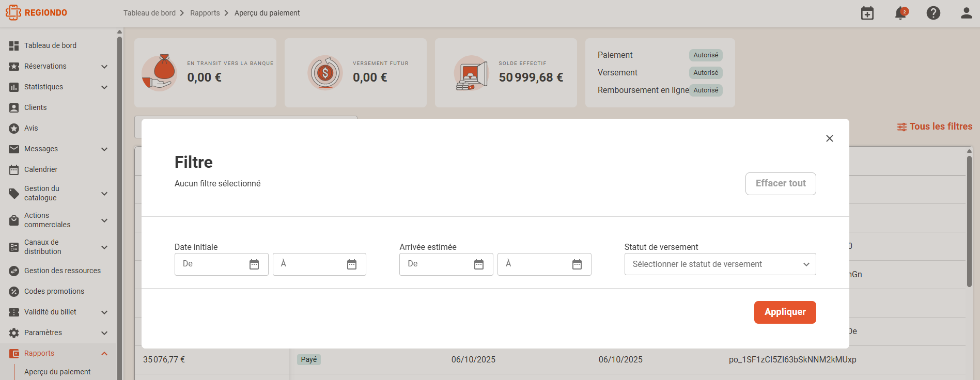Navigate to Rapports in the breadcrumb

pos(205,13)
